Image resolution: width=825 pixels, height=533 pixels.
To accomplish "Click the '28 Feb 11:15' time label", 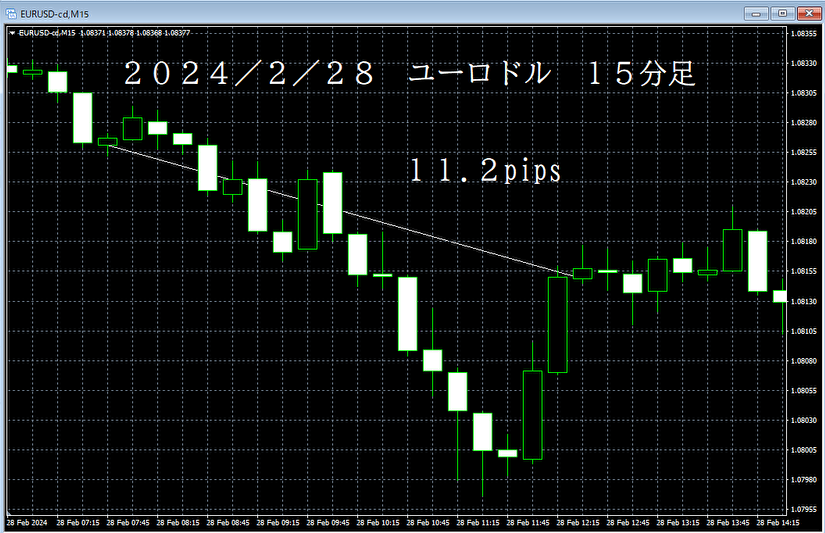I will 478,522.
